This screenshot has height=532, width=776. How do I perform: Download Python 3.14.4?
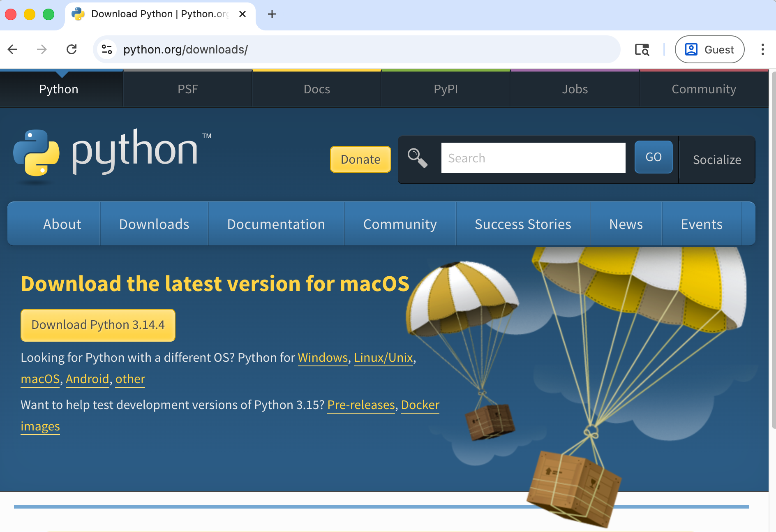pyautogui.click(x=98, y=325)
